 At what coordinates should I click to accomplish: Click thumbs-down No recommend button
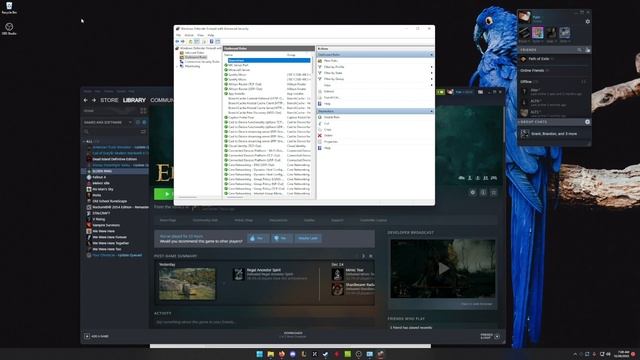point(282,238)
